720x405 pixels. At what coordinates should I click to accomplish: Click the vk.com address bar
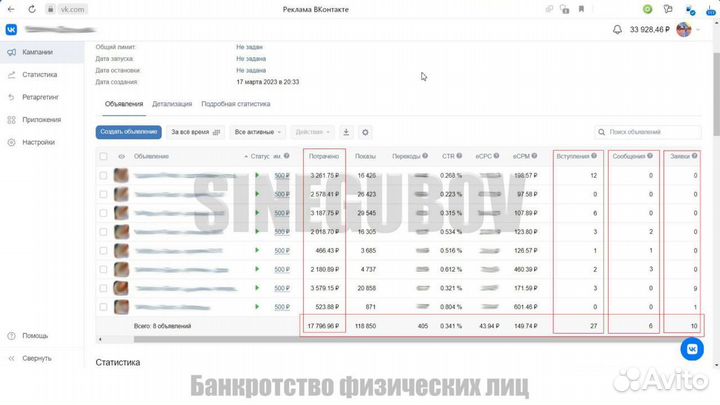point(73,9)
